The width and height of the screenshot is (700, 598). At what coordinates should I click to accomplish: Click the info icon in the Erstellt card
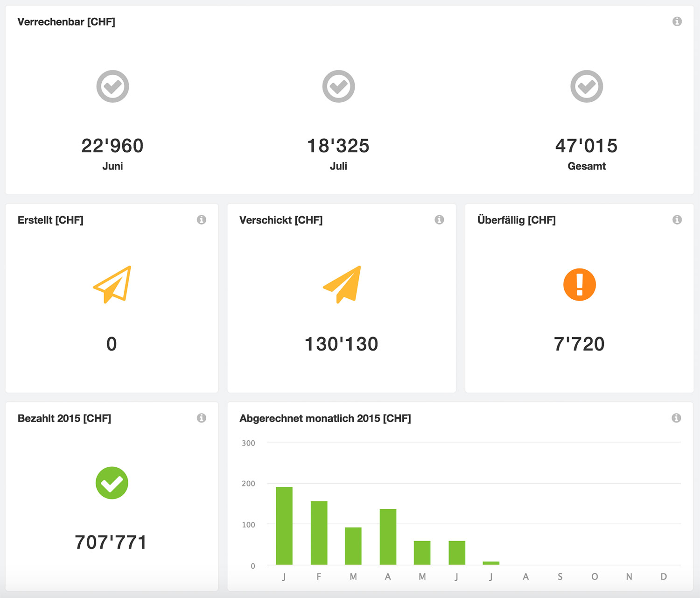click(202, 219)
